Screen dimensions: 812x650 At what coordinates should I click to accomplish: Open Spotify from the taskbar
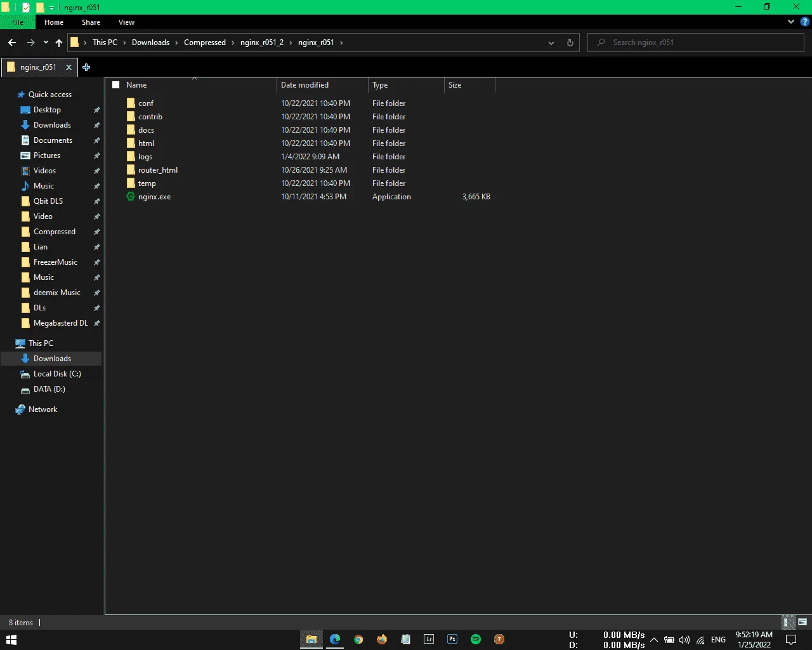[476, 639]
